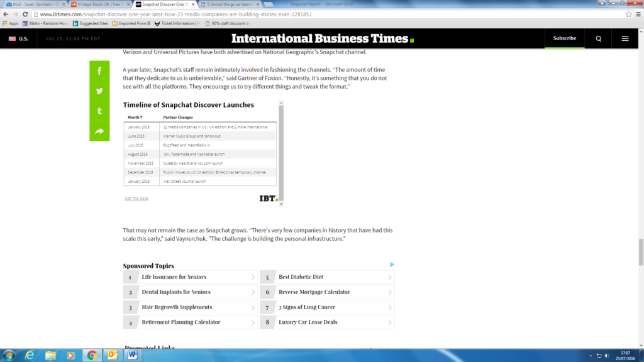The height and width of the screenshot is (362, 644).
Task: Open the Apps bookmarks shortcut
Action: point(11,23)
